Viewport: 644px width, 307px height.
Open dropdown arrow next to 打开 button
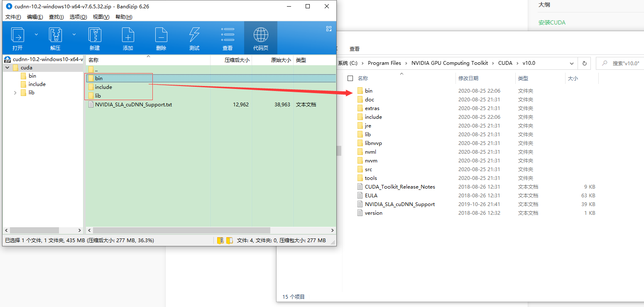36,34
